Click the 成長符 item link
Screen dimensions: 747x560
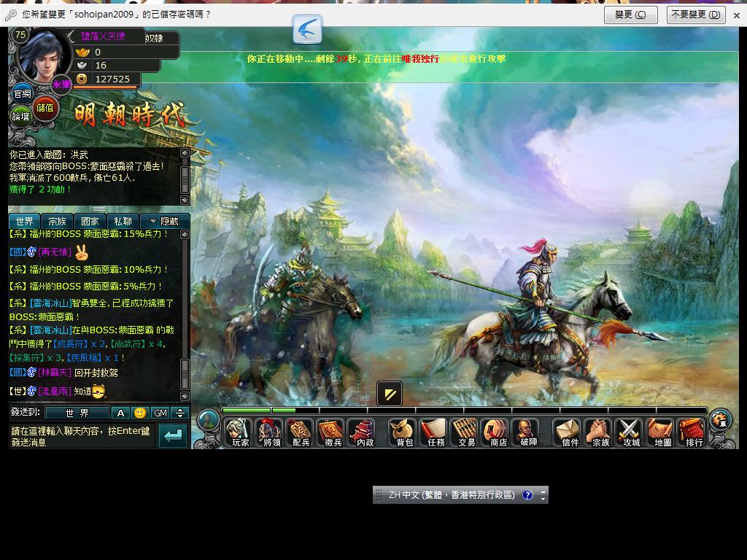point(69,344)
